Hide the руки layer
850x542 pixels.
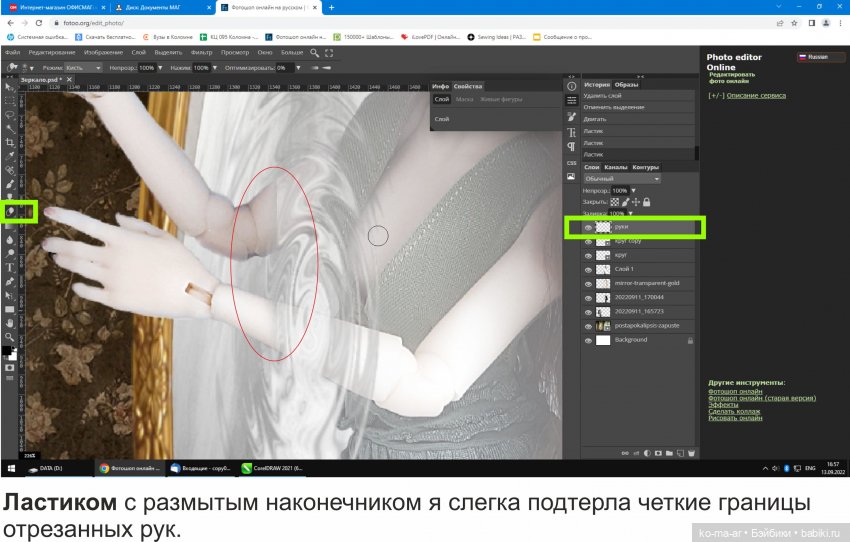[x=588, y=228]
